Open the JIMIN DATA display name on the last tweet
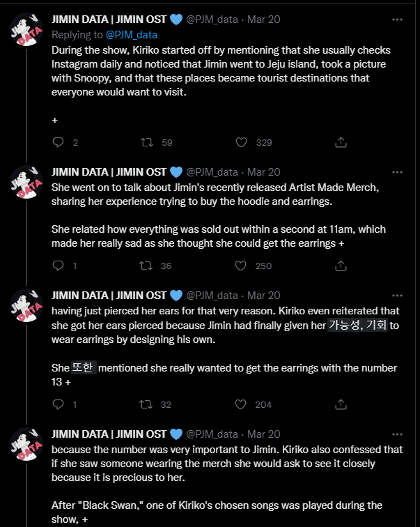 (109, 434)
